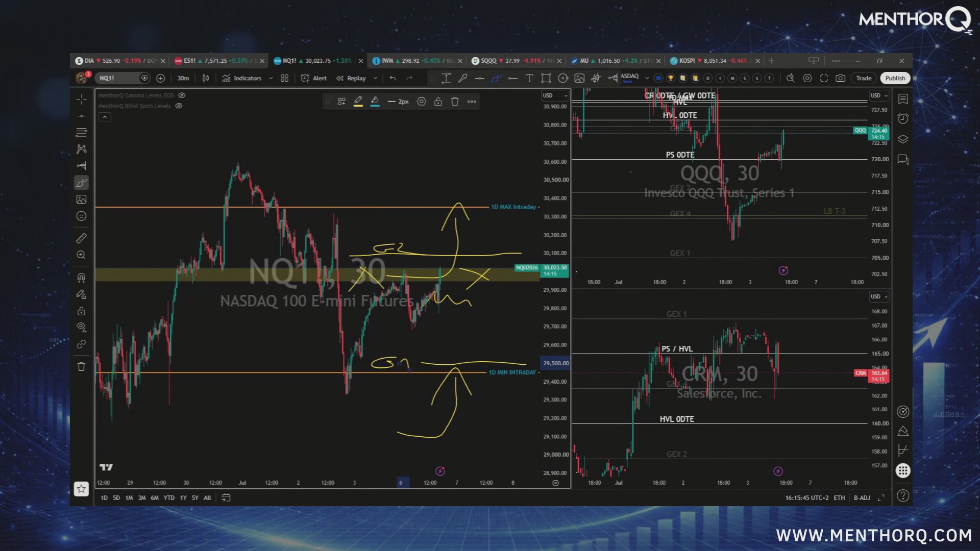Open candlestick chart style selector
980x551 pixels.
[x=206, y=78]
